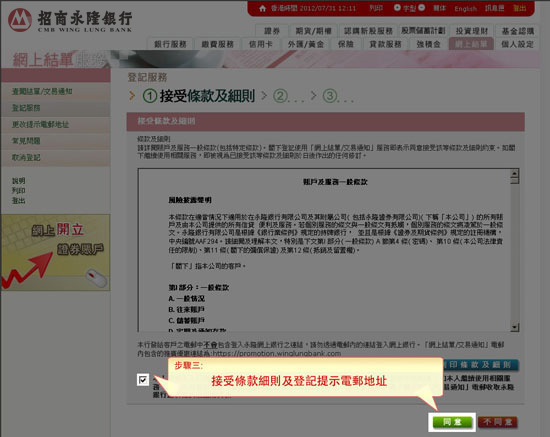Open the 信用卡 tab
The height and width of the screenshot is (437, 550).
(261, 44)
